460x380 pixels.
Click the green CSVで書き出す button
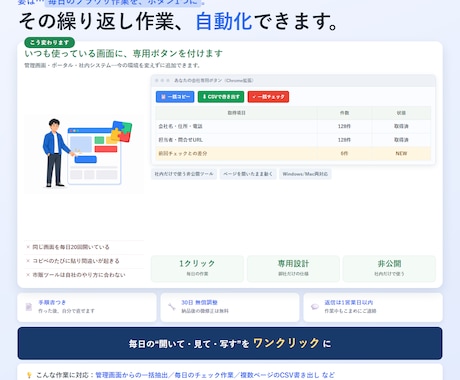click(221, 97)
